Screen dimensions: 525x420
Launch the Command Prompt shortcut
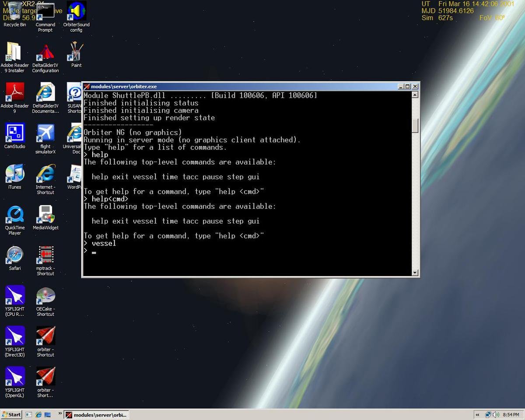click(45, 17)
